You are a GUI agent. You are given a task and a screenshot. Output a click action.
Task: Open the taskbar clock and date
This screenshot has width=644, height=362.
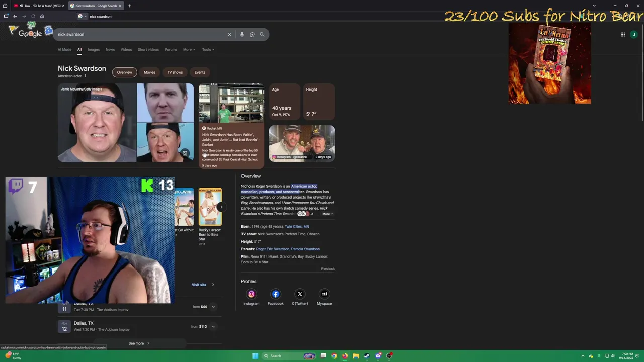click(627, 356)
